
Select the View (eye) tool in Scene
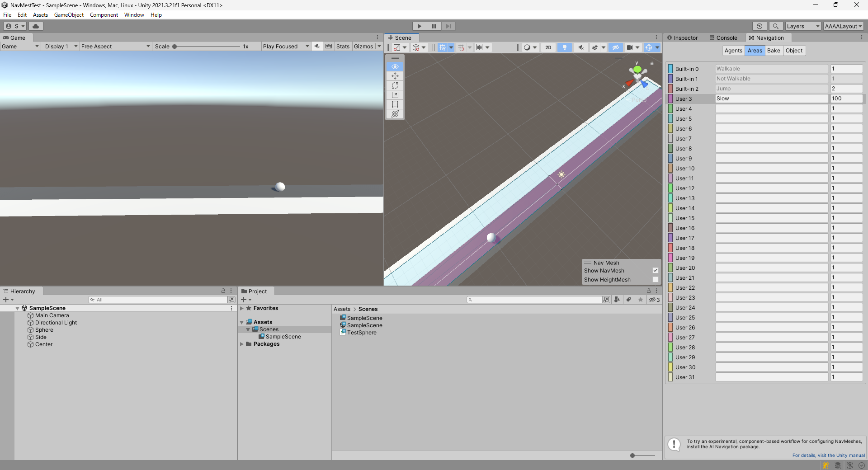pyautogui.click(x=395, y=66)
